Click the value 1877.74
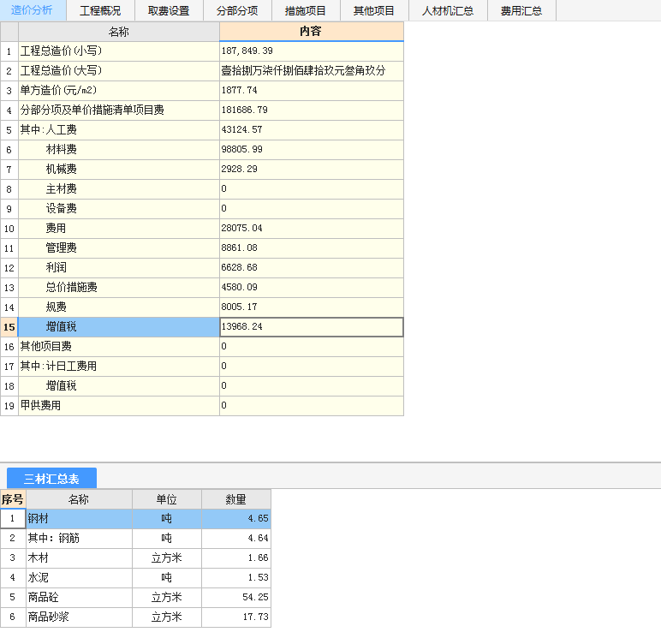Screen dimensions: 661x644 (x=311, y=90)
